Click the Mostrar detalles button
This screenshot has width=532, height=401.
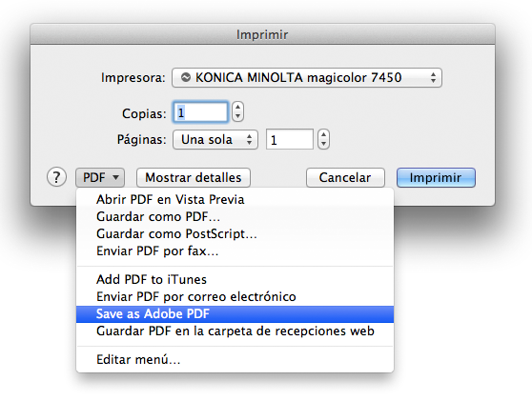click(x=194, y=177)
